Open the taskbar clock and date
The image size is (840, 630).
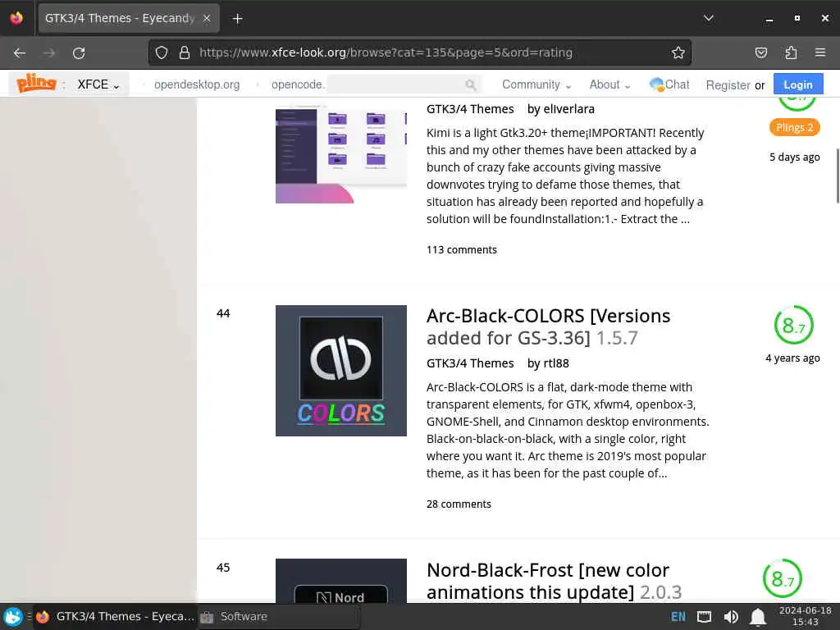[805, 616]
